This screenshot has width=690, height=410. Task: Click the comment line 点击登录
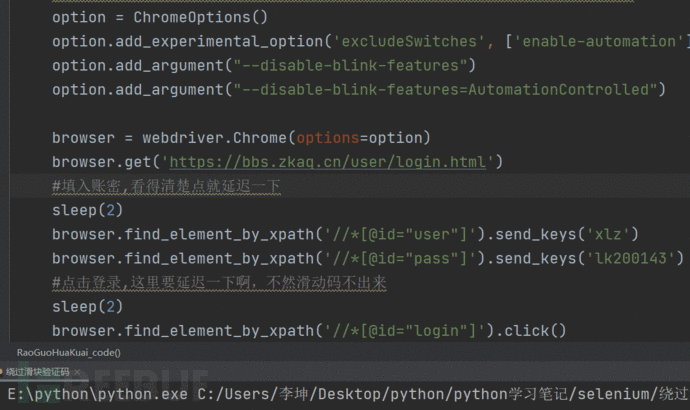[x=219, y=282]
